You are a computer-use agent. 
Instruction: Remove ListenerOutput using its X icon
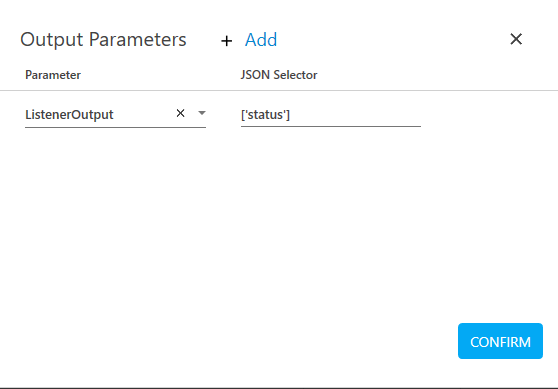pyautogui.click(x=180, y=113)
